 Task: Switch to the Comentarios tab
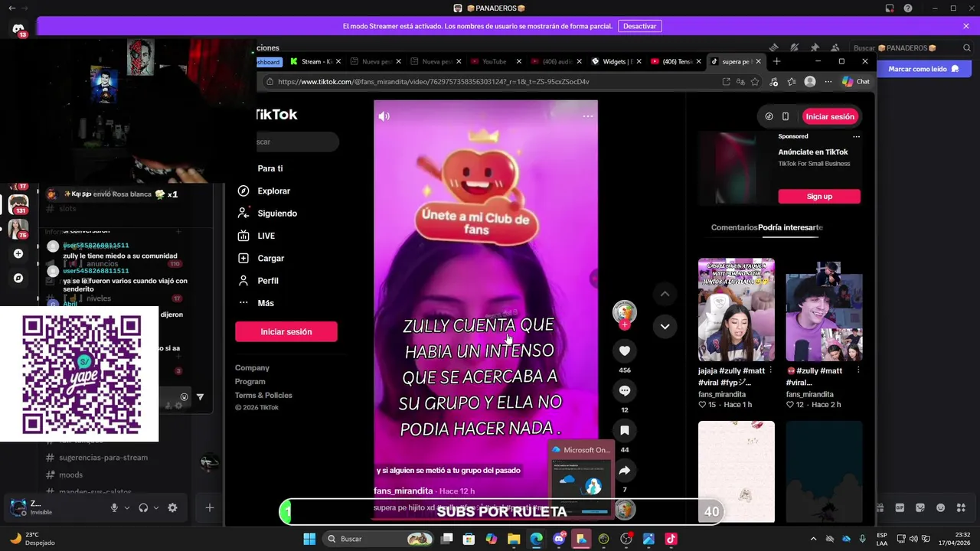click(x=733, y=227)
